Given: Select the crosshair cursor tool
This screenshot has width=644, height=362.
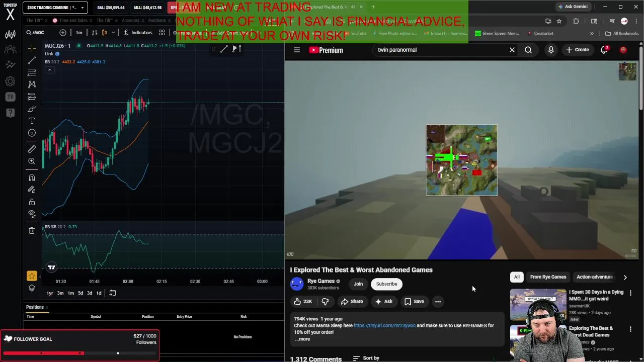Looking at the screenshot, I should coord(32,48).
